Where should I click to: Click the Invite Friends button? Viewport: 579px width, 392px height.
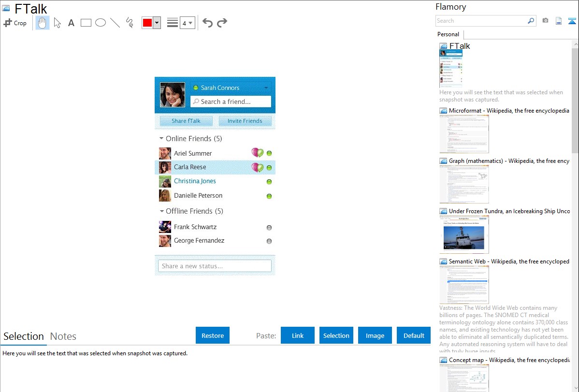coord(245,121)
